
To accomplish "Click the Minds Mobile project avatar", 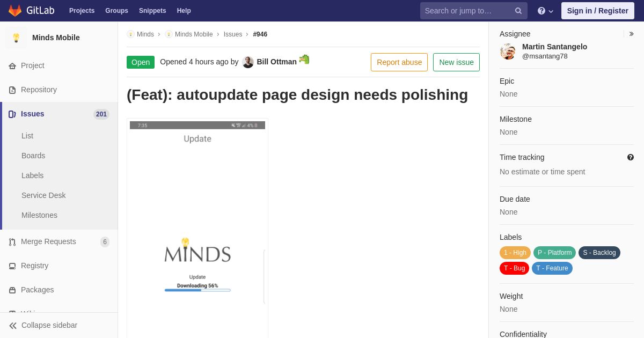I will [x=16, y=38].
